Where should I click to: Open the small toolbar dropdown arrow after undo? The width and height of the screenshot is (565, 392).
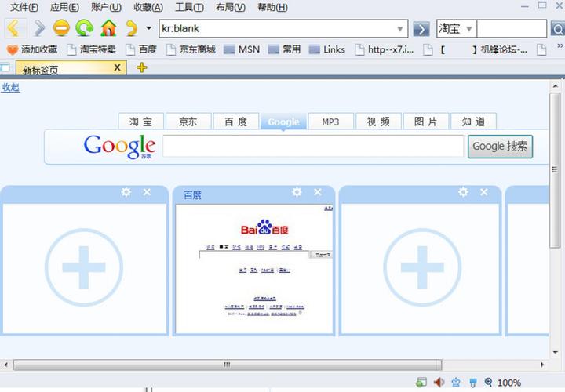click(x=148, y=28)
